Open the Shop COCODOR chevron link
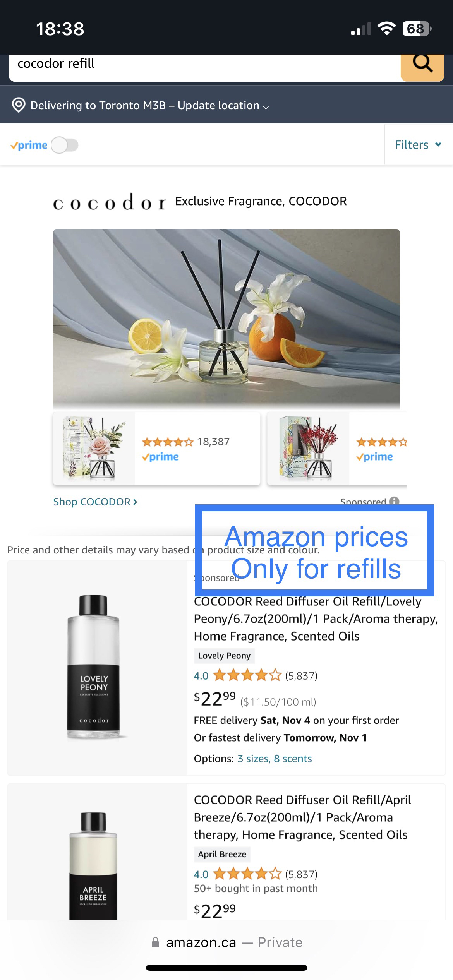 coord(95,502)
